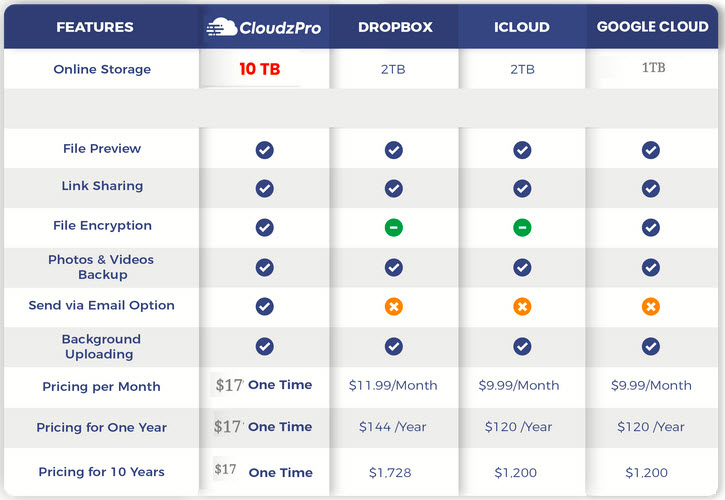
Task: Click CloudzPro File Preview checkmark icon
Action: (264, 150)
